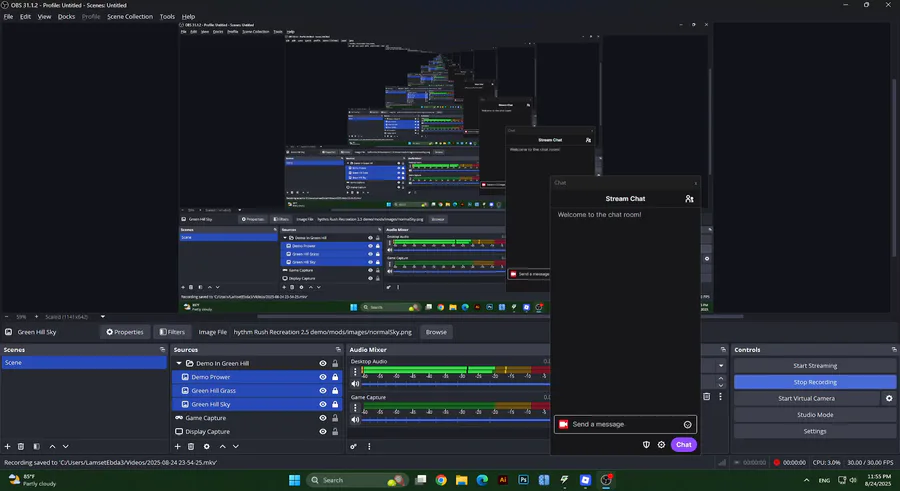Move scene up with Scenes up arrow

click(52, 446)
